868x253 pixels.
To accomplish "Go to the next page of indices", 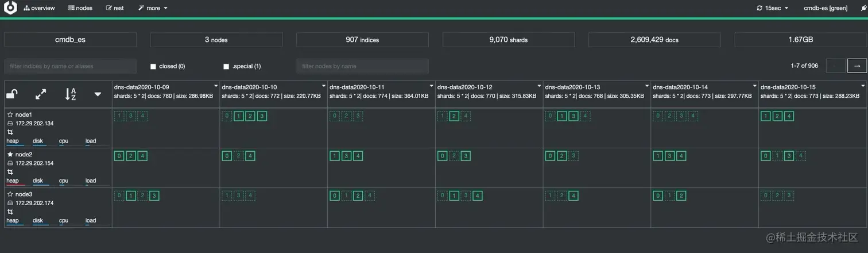I will pyautogui.click(x=857, y=66).
